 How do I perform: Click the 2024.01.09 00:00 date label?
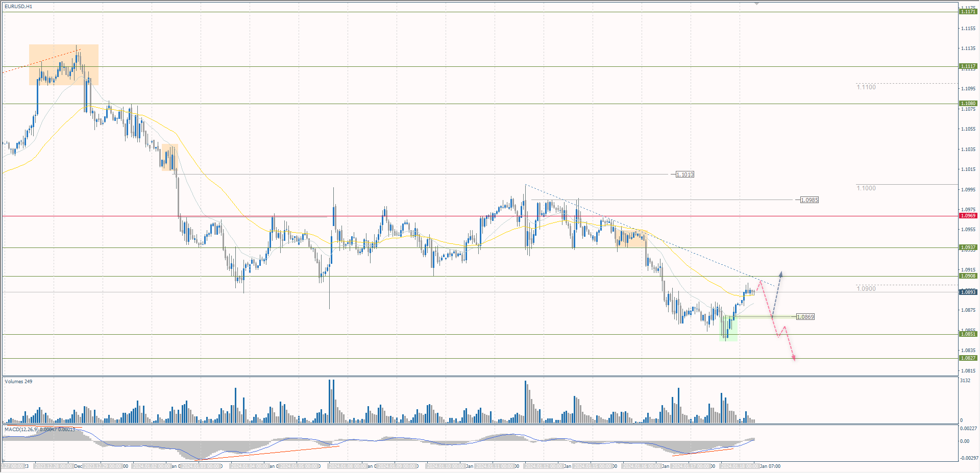click(396, 466)
